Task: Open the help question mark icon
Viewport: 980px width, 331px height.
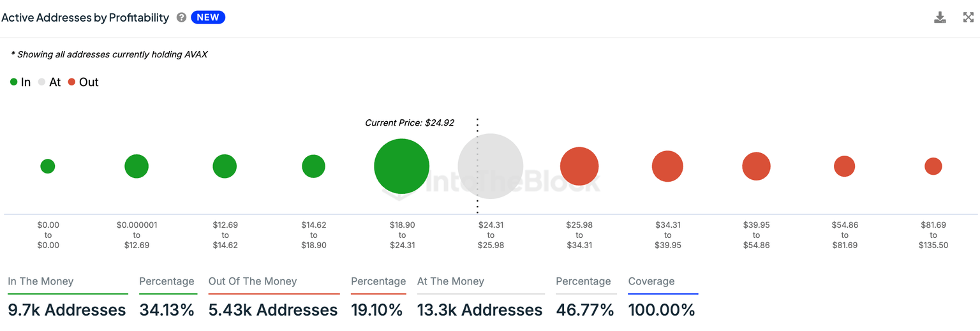Action: (181, 18)
